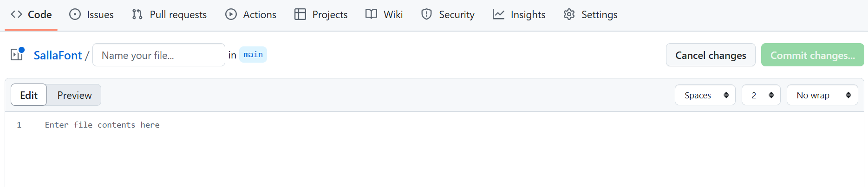
Task: Open the SallaFont repository link
Action: click(x=58, y=55)
